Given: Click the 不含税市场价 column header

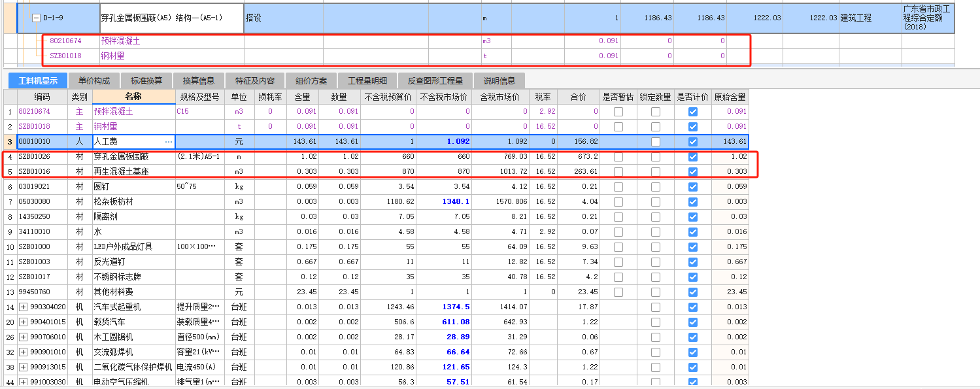Looking at the screenshot, I should (445, 97).
